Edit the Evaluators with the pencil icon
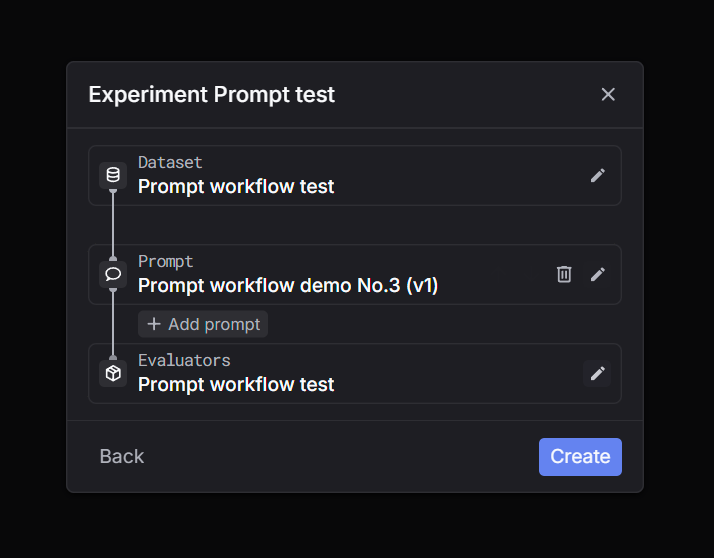714x558 pixels. pyautogui.click(x=597, y=373)
